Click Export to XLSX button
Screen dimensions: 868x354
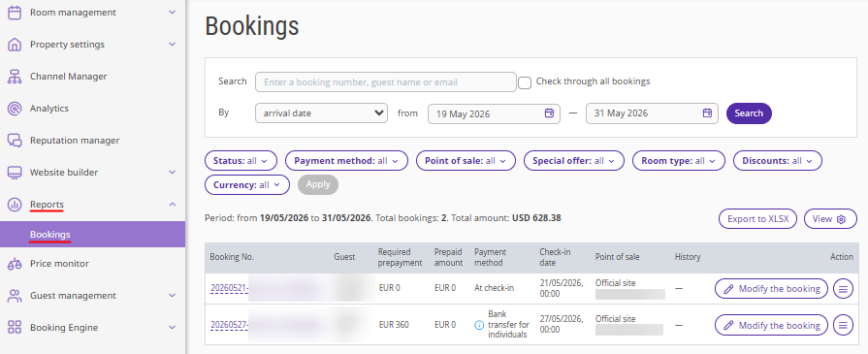[x=757, y=219]
